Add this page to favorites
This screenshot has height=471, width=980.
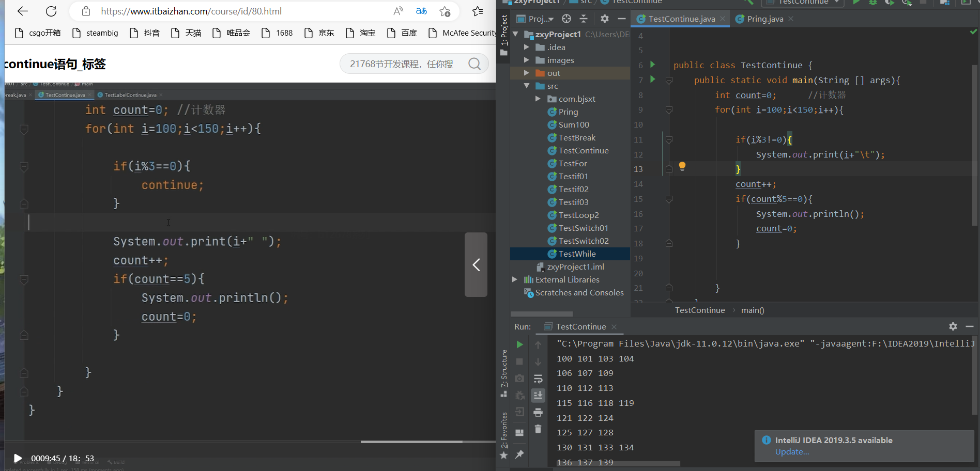click(x=445, y=11)
